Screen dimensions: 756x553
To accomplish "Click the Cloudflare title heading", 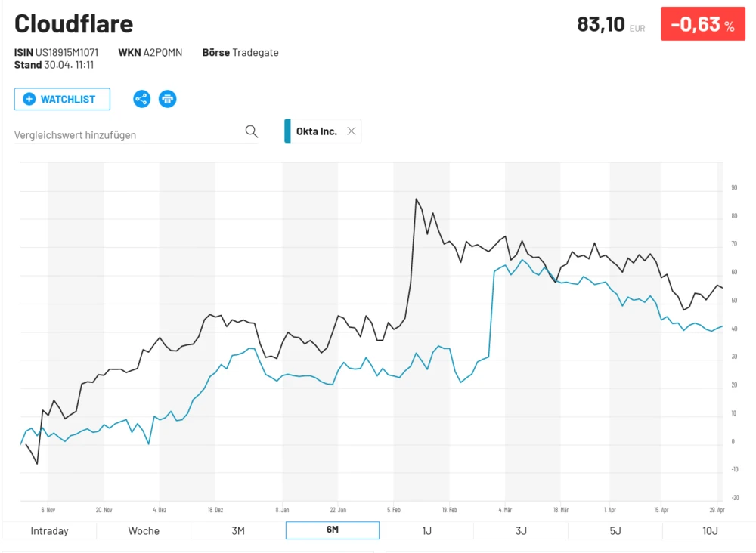I will [73, 23].
